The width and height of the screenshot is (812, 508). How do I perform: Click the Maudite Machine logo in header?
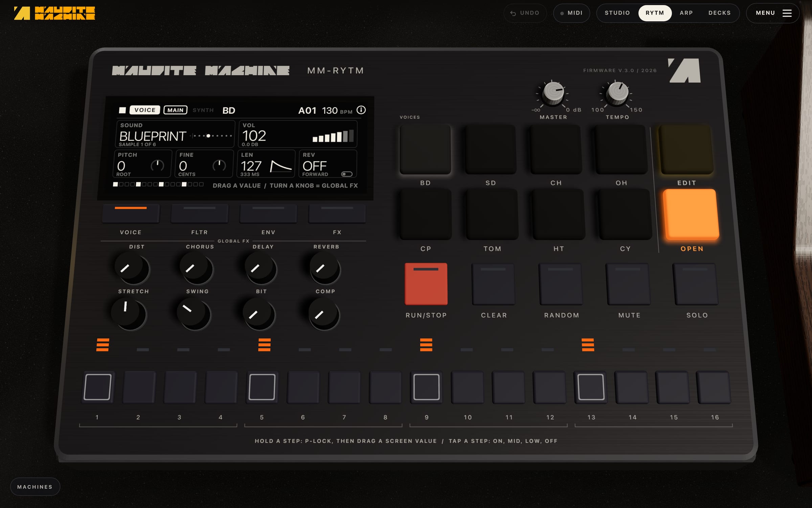click(x=54, y=13)
